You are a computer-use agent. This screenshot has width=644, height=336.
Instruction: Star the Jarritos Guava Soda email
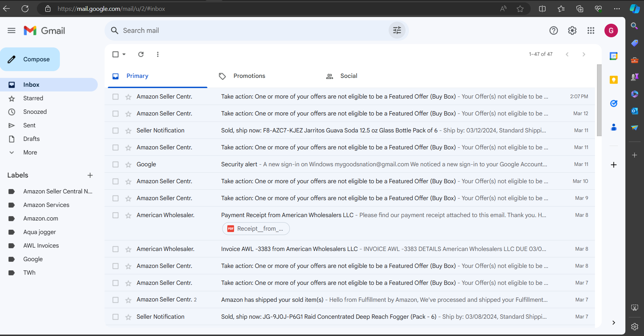point(128,131)
